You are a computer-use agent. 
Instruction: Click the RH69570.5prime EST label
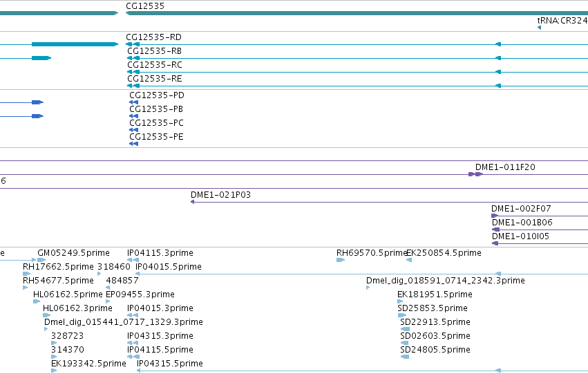click(x=372, y=253)
